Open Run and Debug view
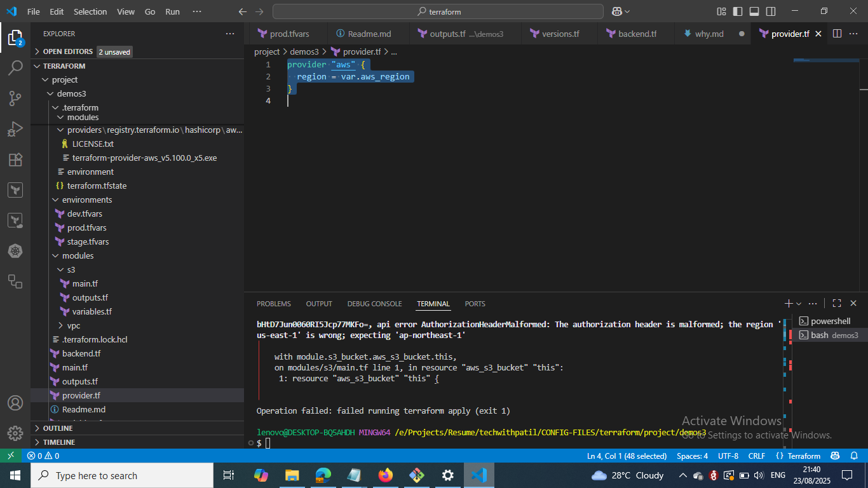 (15, 129)
